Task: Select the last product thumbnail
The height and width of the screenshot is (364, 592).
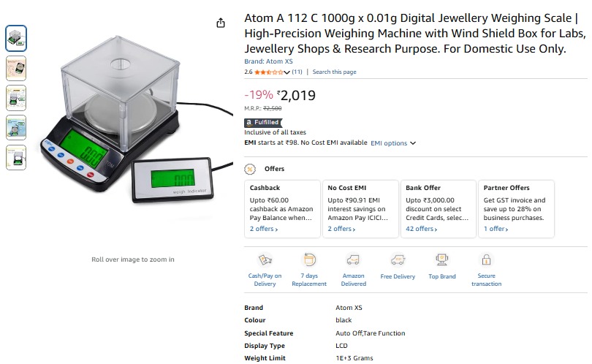Action: click(16, 157)
